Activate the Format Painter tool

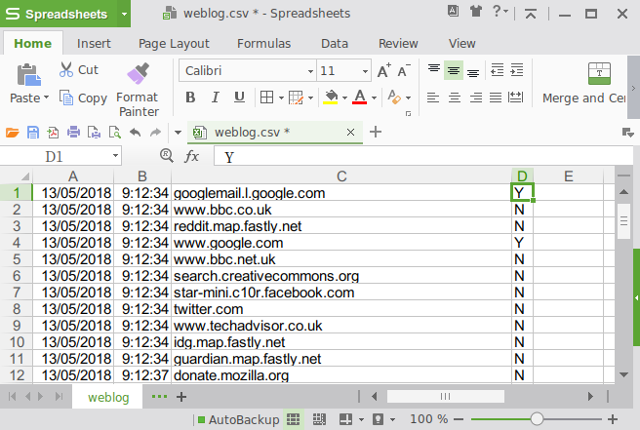pos(138,90)
